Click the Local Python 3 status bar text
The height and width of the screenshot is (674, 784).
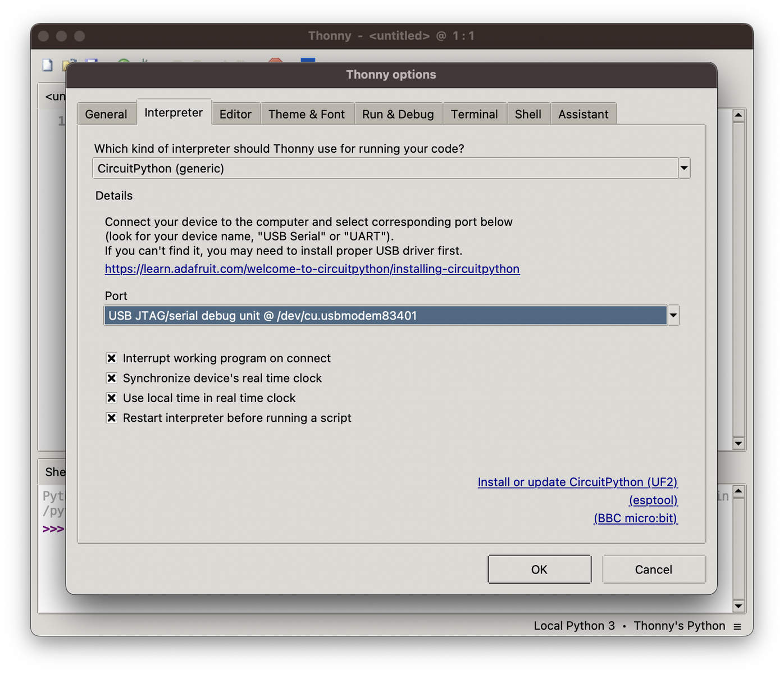click(x=574, y=626)
